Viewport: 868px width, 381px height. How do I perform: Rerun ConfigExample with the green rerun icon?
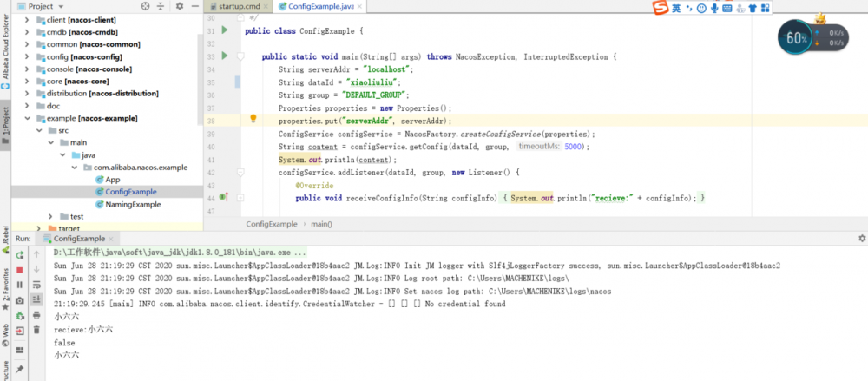click(20, 255)
